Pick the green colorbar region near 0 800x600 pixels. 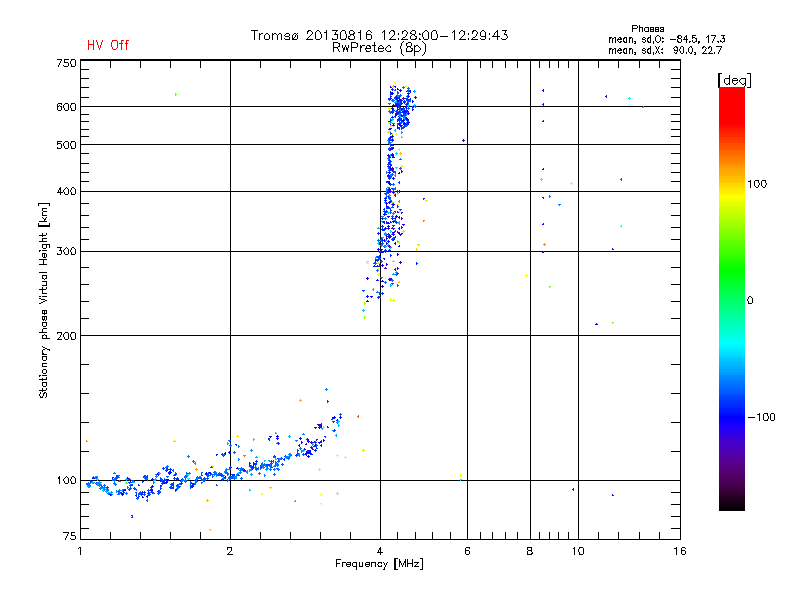(731, 299)
